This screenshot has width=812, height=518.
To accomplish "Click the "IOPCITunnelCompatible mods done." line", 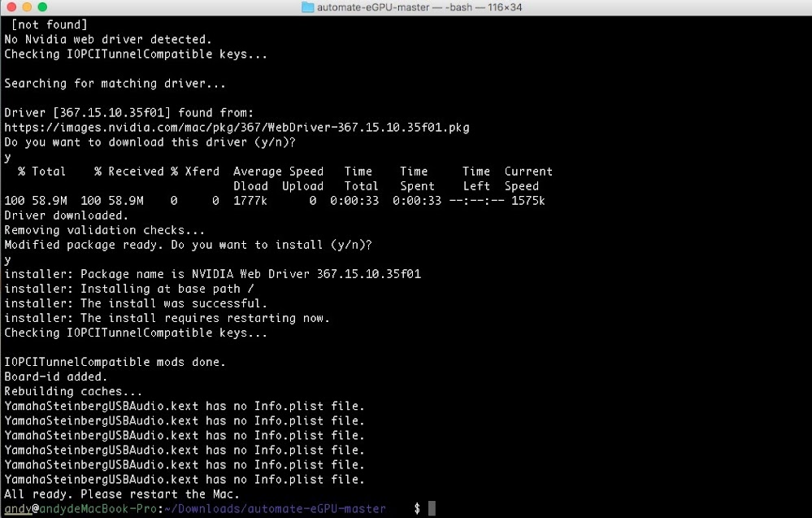I will [115, 362].
